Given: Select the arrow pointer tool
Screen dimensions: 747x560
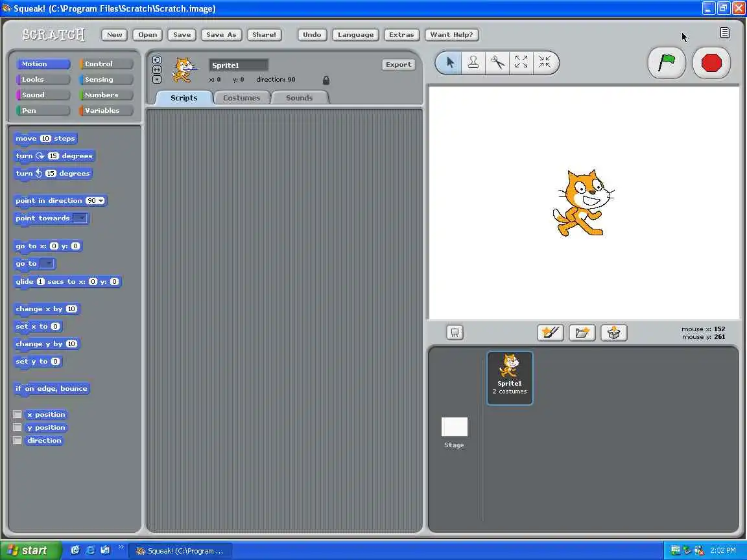Looking at the screenshot, I should click(x=449, y=62).
